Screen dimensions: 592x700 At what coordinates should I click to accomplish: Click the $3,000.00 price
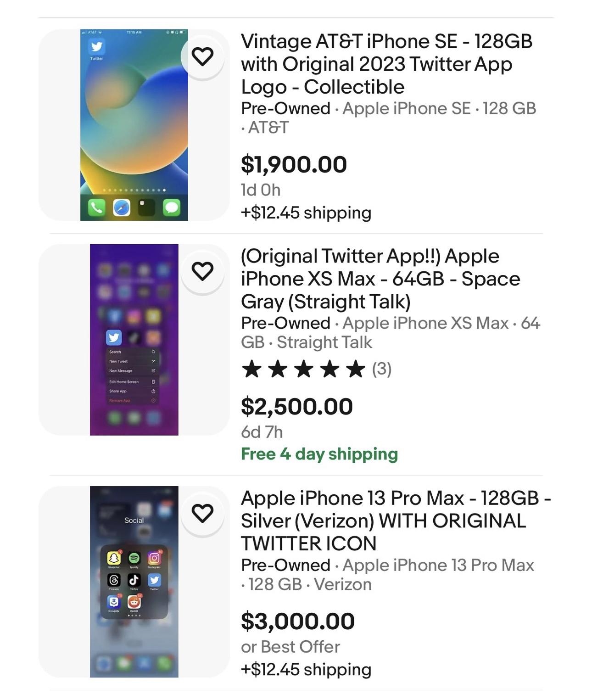click(x=297, y=621)
